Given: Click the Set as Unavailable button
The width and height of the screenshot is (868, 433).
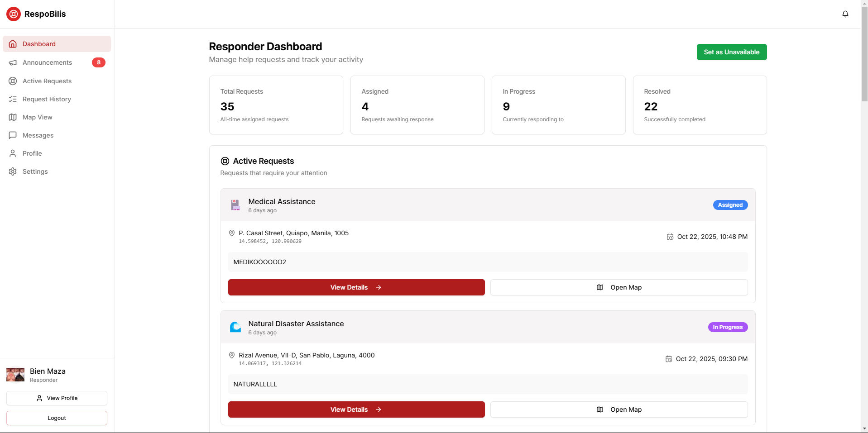Looking at the screenshot, I should 732,52.
